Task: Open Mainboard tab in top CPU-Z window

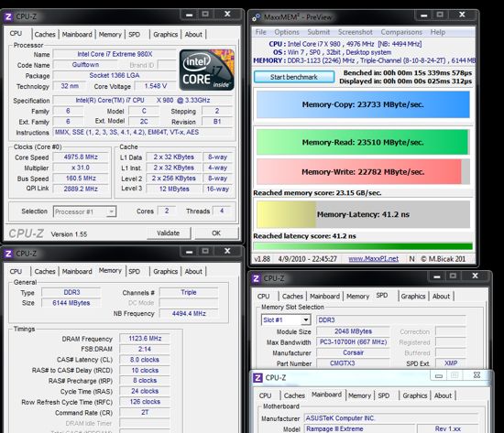Action: [77, 35]
